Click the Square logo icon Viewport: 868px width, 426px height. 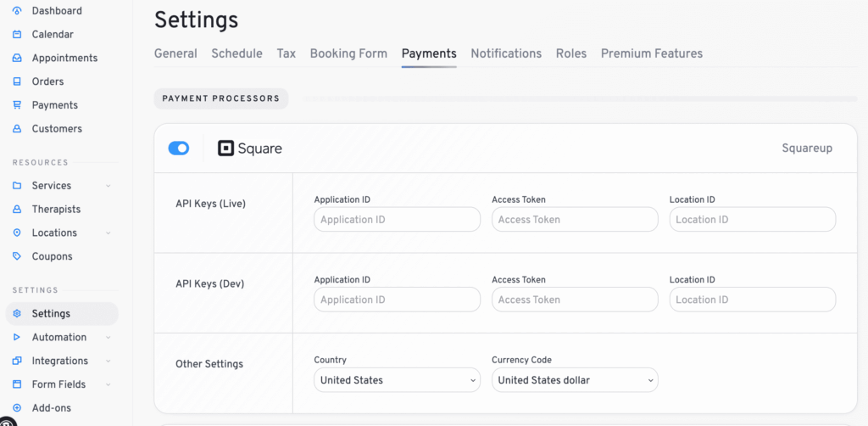coord(225,149)
